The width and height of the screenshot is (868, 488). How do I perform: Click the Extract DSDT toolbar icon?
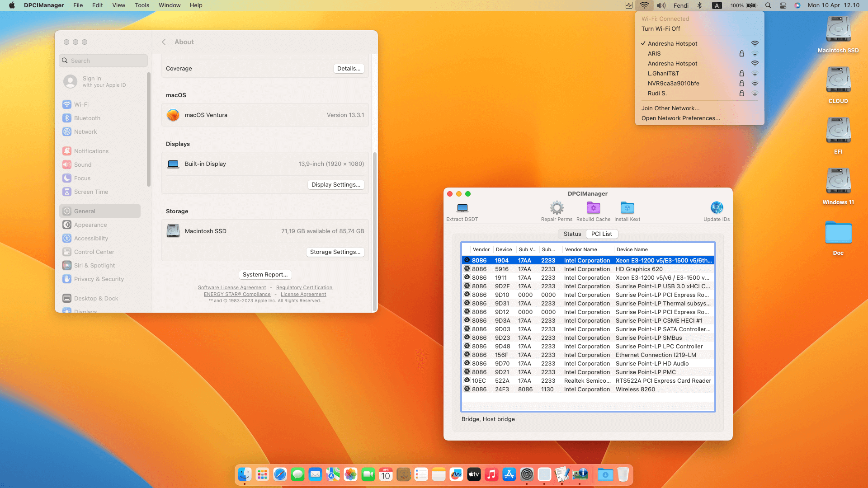(x=462, y=208)
